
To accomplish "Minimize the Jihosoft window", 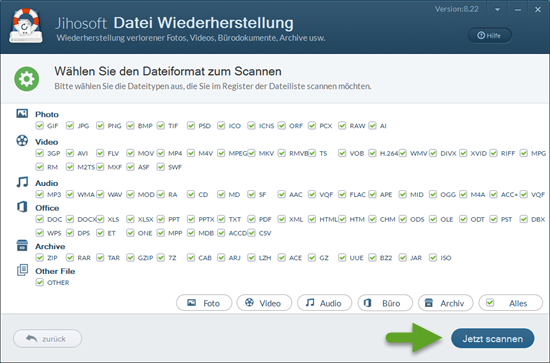I will click(518, 10).
